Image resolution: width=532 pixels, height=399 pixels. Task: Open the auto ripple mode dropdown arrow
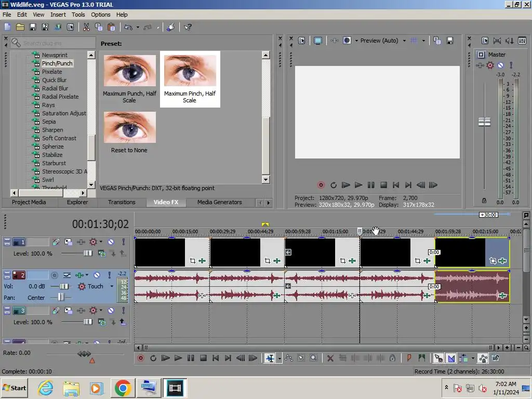473,358
